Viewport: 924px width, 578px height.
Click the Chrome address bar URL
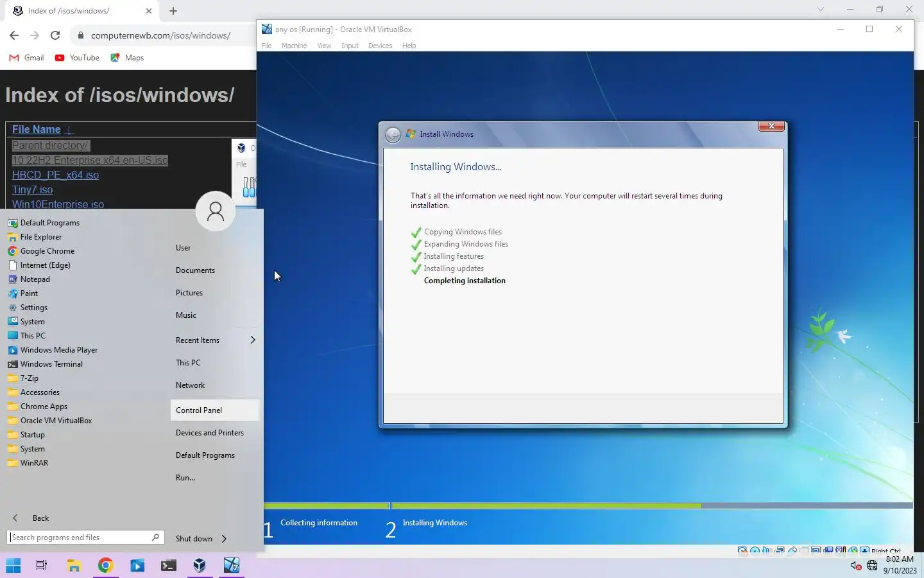pyautogui.click(x=160, y=35)
